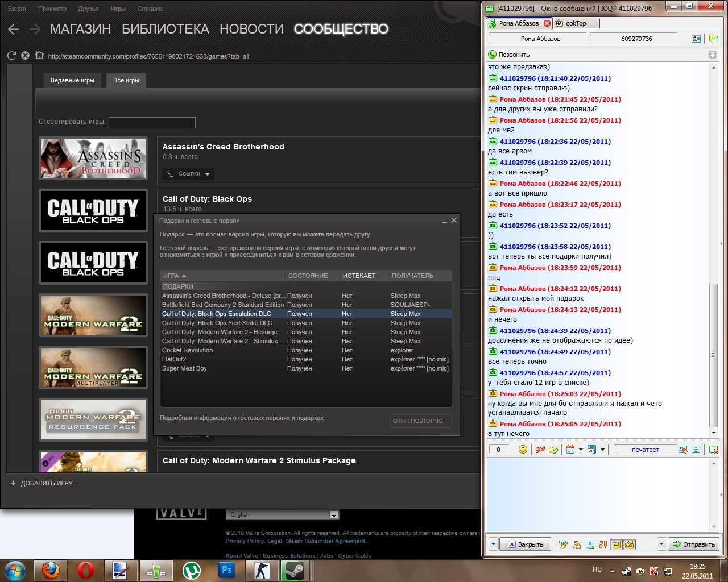728x582 pixels.
Task: Click ДОБАВИТЬ ИГРУ button
Action: coord(43,483)
